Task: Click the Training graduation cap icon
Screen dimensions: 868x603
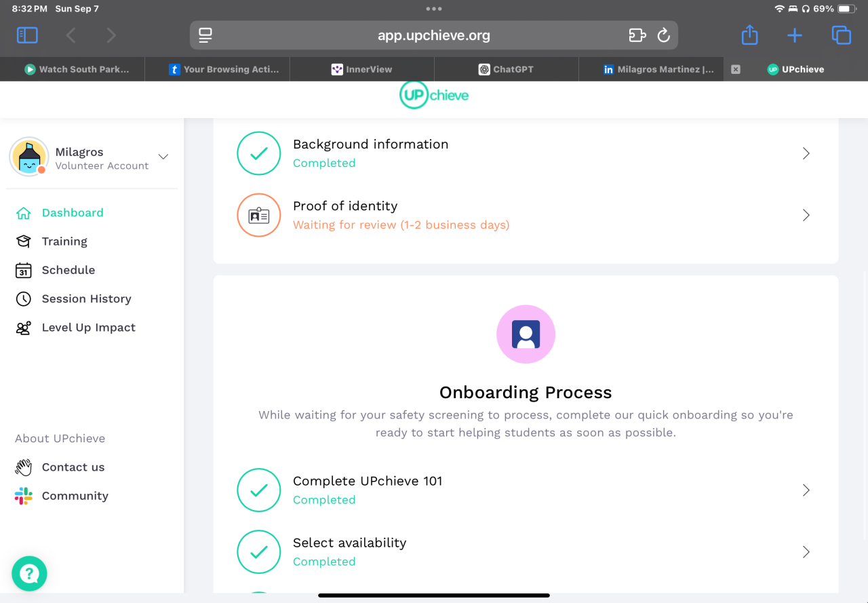Action: click(x=24, y=241)
